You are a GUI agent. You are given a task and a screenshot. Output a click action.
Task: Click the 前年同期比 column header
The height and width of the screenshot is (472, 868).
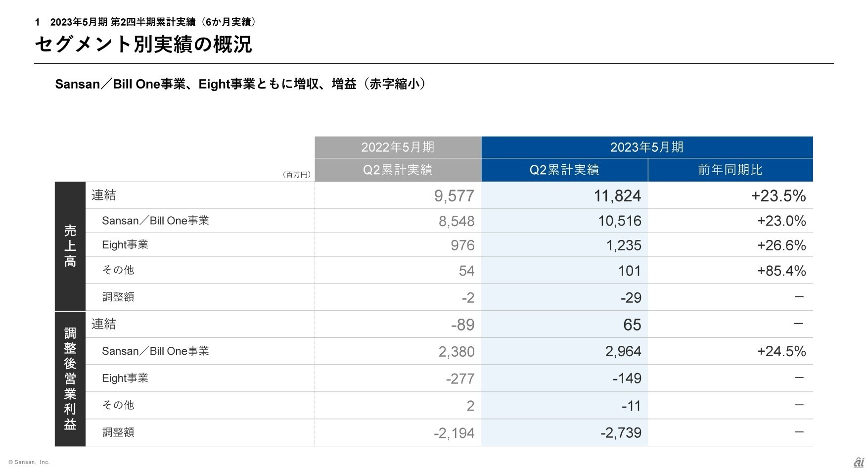[730, 170]
